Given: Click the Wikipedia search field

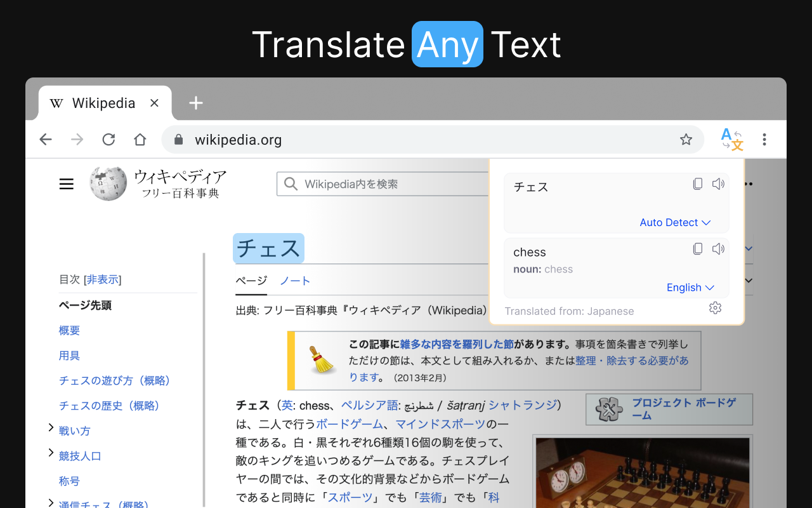Looking at the screenshot, I should 381,184.
